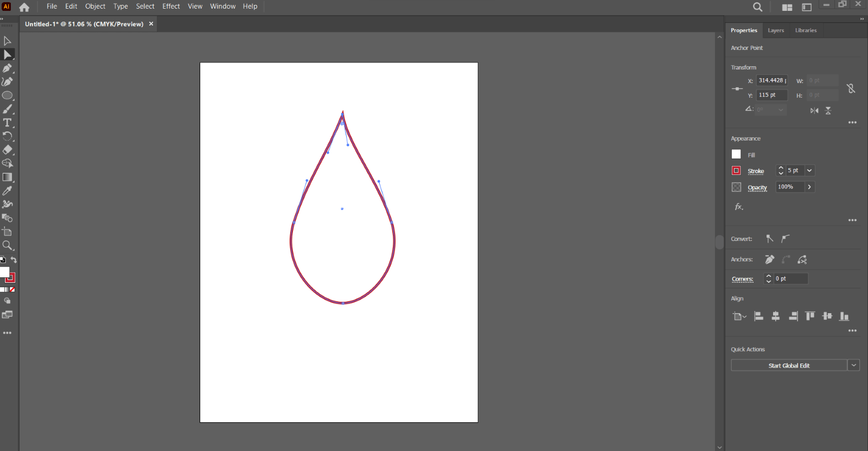Open the Arrange Documents icon
The height and width of the screenshot is (451, 868).
787,7
